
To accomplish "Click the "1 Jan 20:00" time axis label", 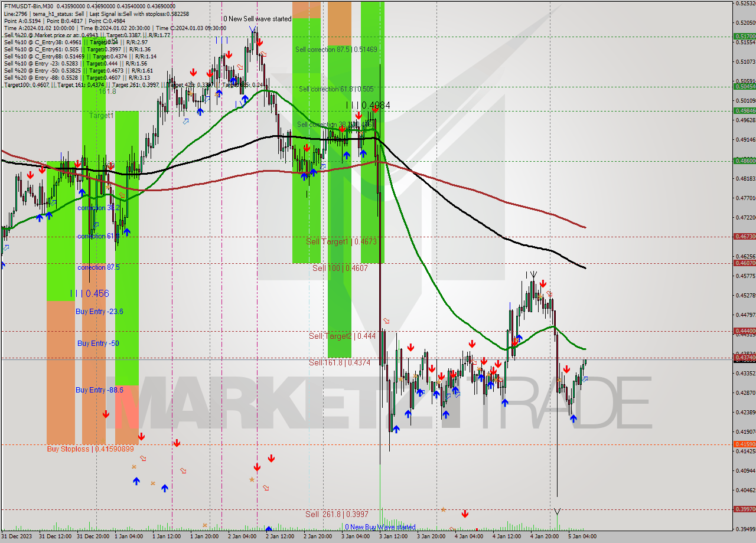I will tap(205, 537).
